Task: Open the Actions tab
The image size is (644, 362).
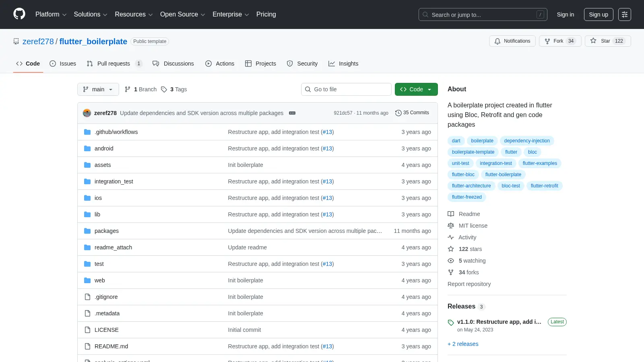Action: (220, 64)
